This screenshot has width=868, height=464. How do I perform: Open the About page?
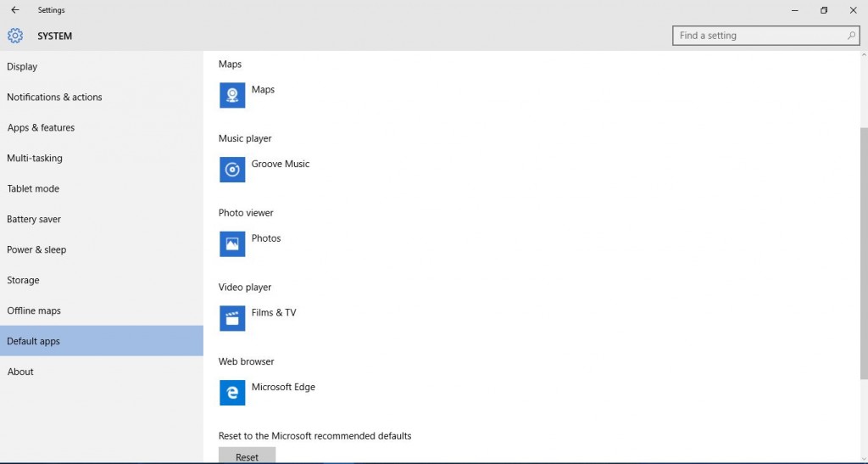tap(102, 372)
